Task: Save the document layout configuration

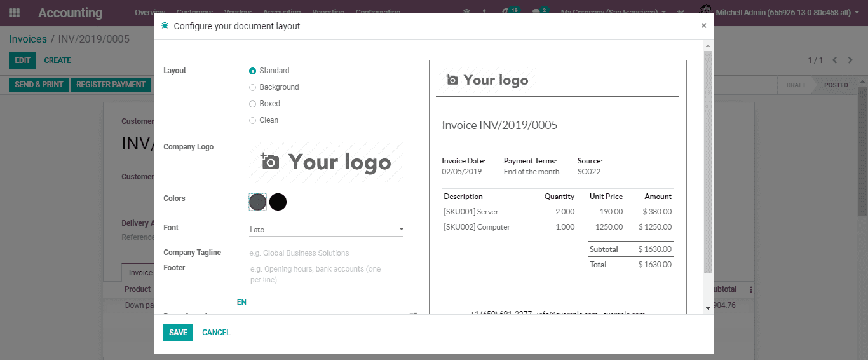Action: click(x=178, y=333)
